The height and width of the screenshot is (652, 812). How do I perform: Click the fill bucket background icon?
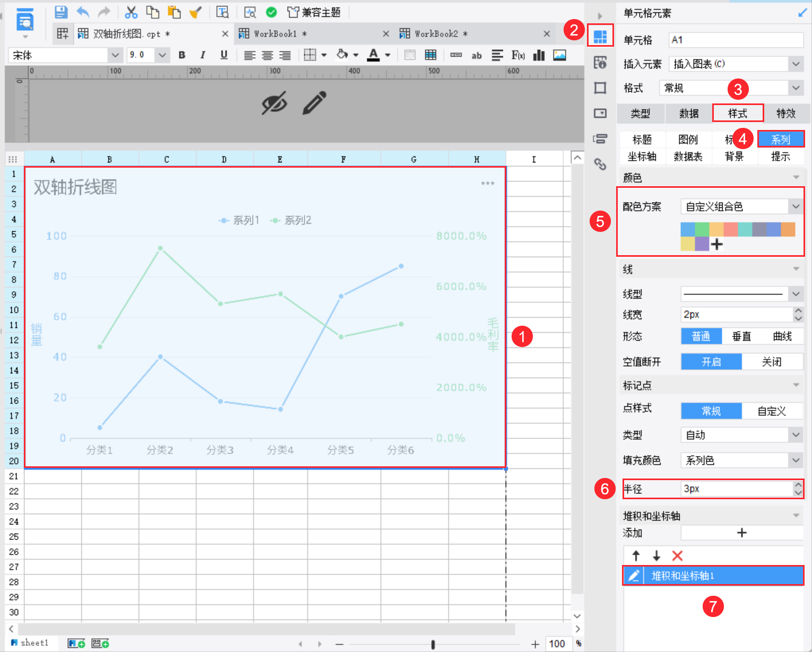click(x=343, y=54)
